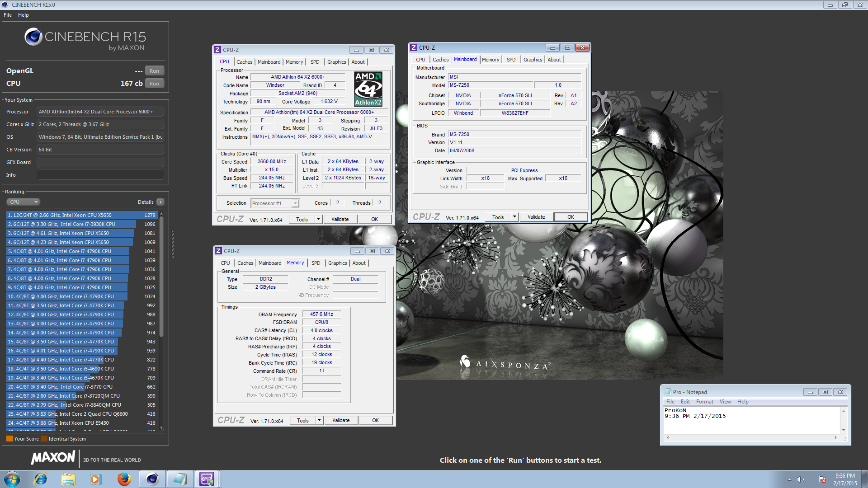Open the Cinebench File menu
Screen dimensions: 868x488
coord(8,15)
